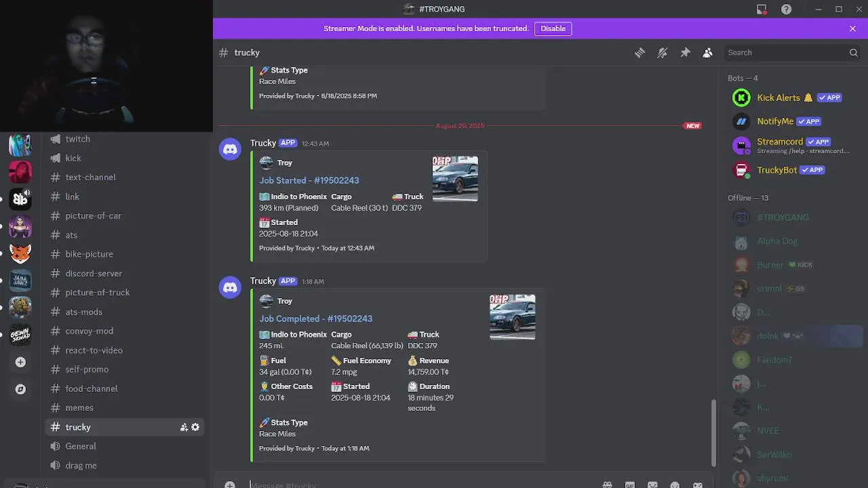Viewport: 868px width, 488px height.
Task: Open car thumbnail in Job Completed embed
Action: point(513,317)
